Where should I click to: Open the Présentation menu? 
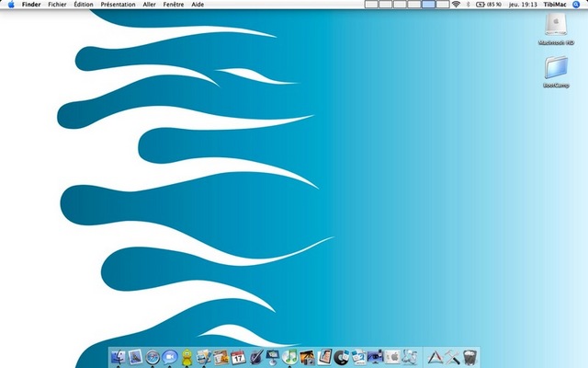pyautogui.click(x=118, y=5)
